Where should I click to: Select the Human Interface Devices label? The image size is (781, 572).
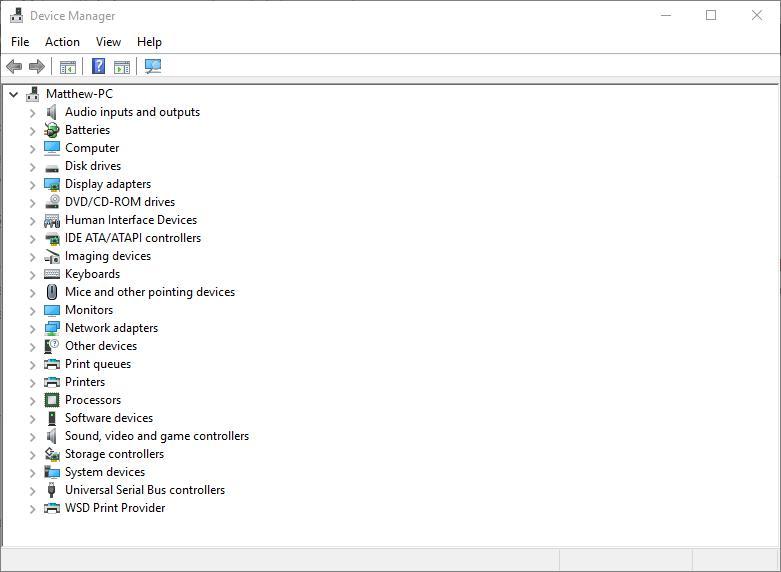tap(131, 220)
